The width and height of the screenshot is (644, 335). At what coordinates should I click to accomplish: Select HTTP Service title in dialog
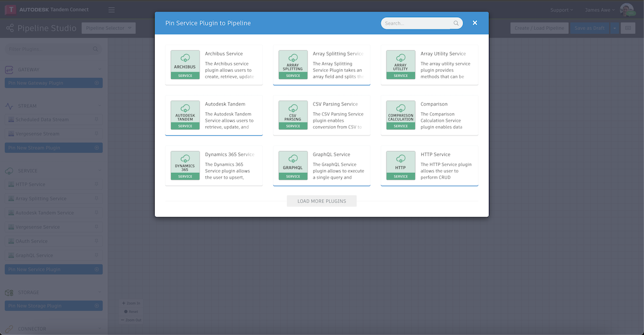pyautogui.click(x=435, y=155)
